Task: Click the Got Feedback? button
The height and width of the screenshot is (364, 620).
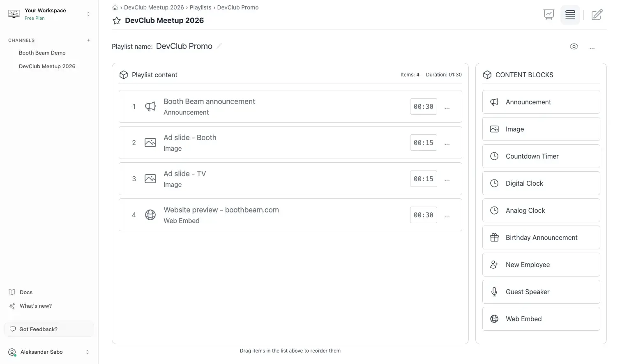Action: tap(49, 329)
